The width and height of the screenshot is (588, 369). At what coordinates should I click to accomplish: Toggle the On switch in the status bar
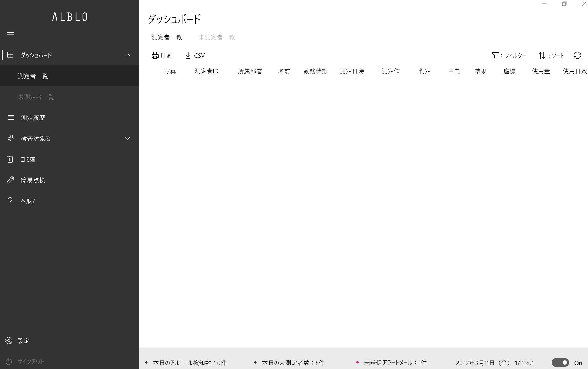coord(560,363)
